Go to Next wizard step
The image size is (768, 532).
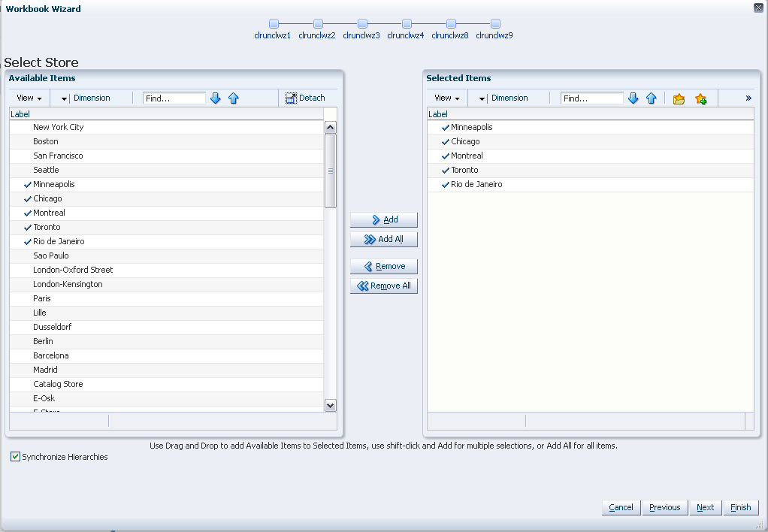[706, 507]
